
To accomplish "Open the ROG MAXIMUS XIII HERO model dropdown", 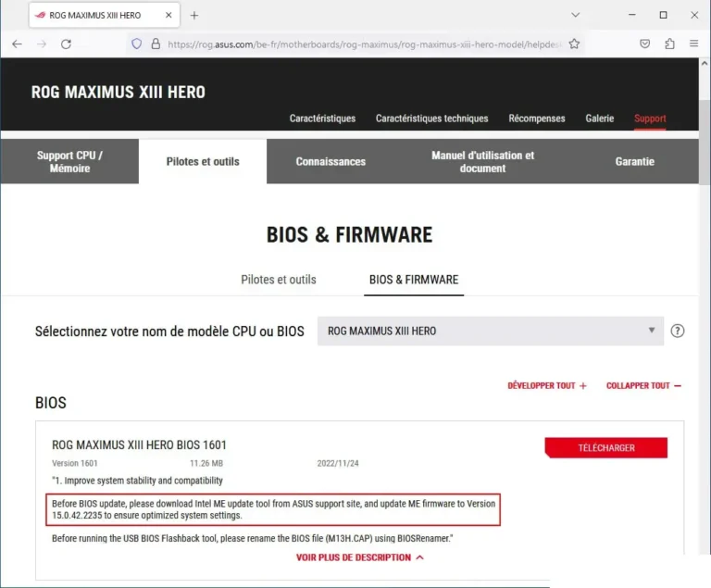I will [x=491, y=332].
